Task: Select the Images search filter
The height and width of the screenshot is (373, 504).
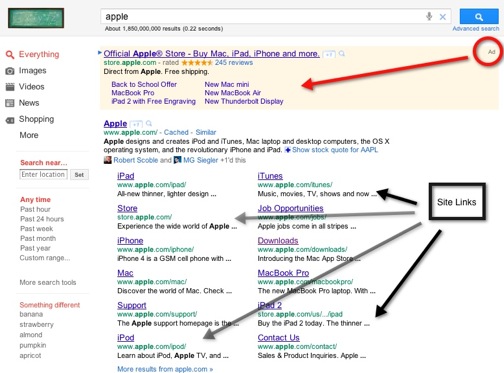Action: (32, 71)
